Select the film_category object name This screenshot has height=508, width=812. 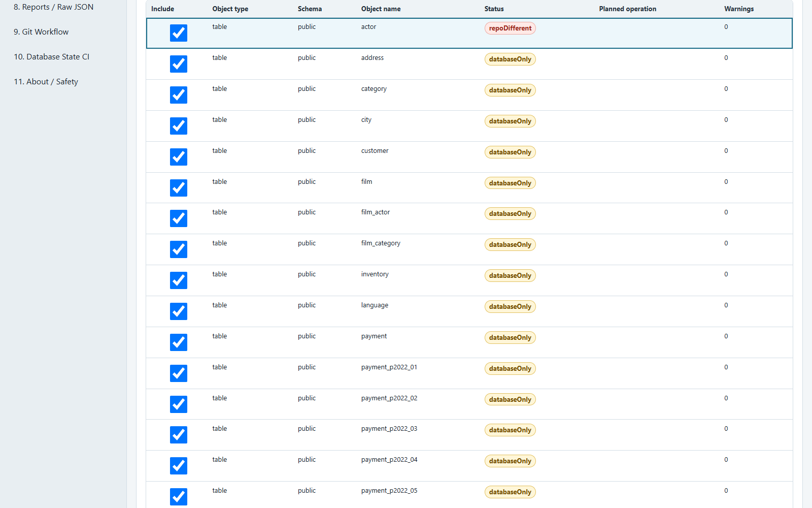pos(381,243)
